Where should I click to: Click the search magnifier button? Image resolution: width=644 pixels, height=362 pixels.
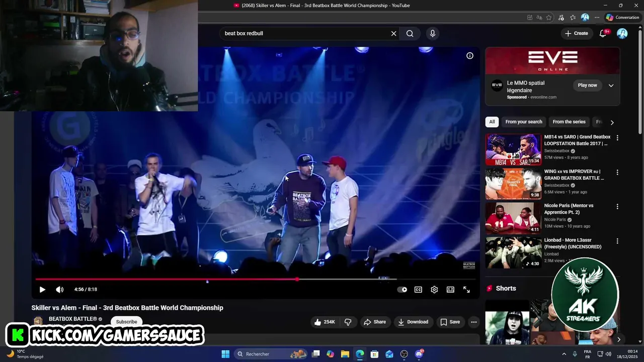[410, 33]
